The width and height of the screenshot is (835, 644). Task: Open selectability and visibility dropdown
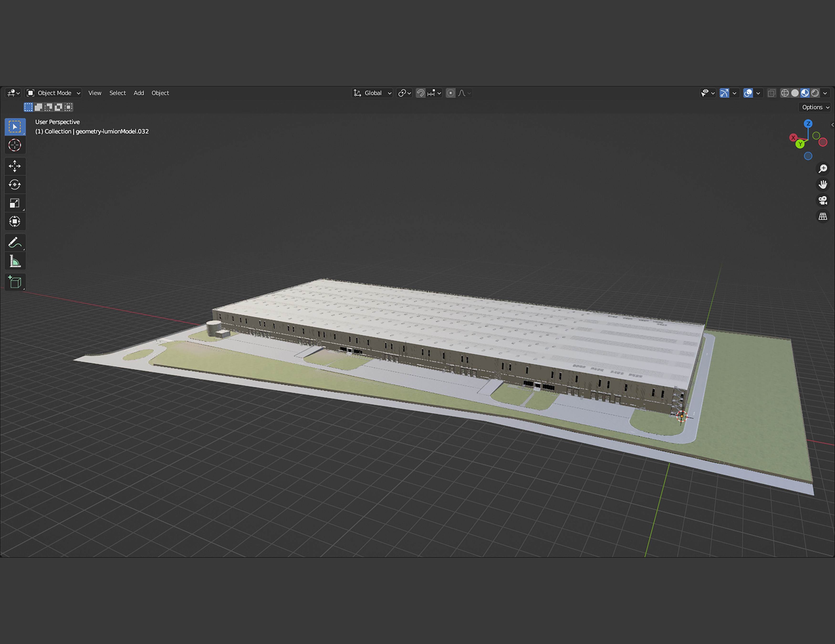(x=708, y=93)
